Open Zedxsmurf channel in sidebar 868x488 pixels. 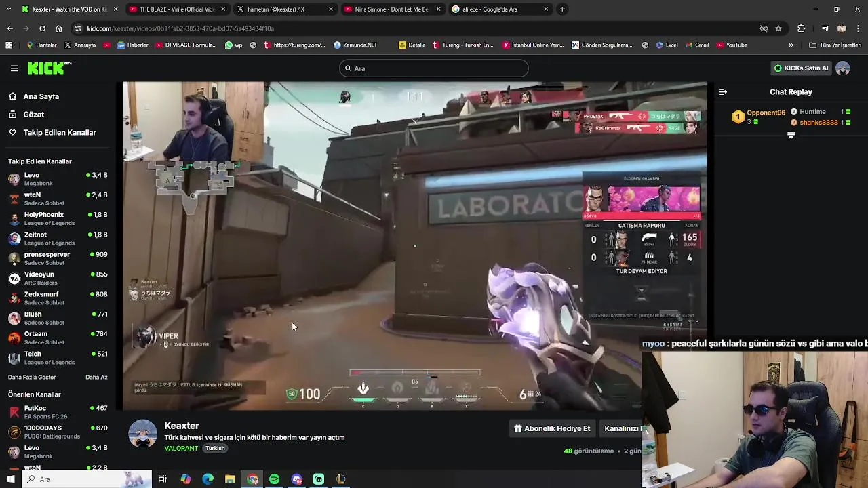(x=58, y=298)
